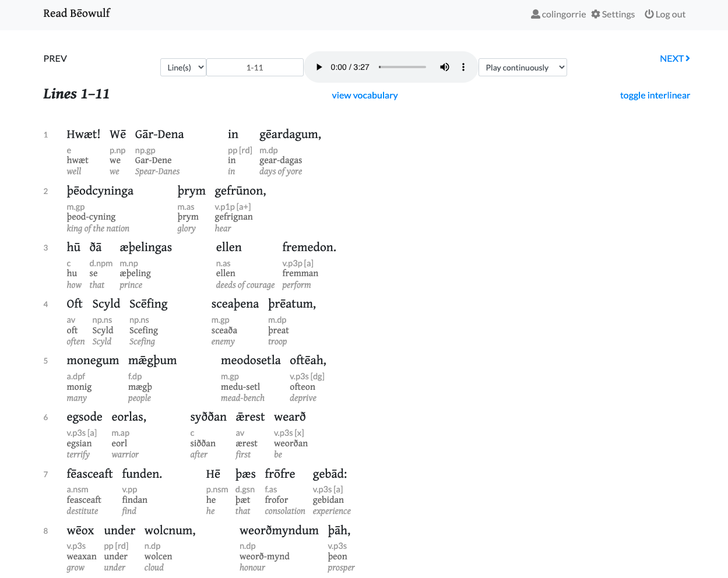Click the Lines 1–11 heading

[x=76, y=94]
